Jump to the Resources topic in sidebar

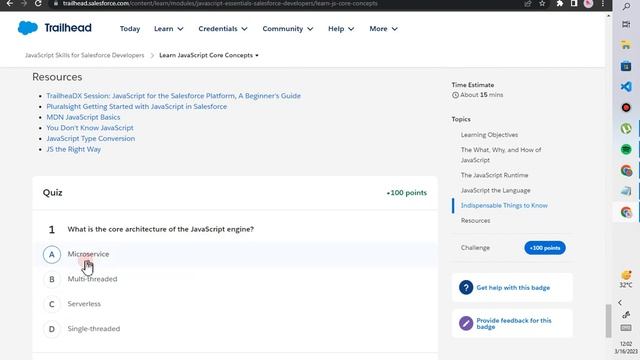[x=476, y=220]
